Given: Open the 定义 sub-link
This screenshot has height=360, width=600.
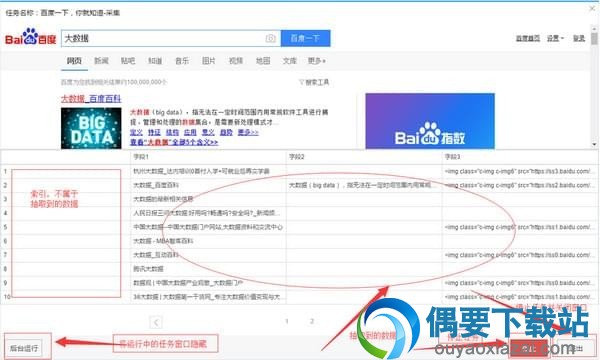Looking at the screenshot, I should pos(136,132).
